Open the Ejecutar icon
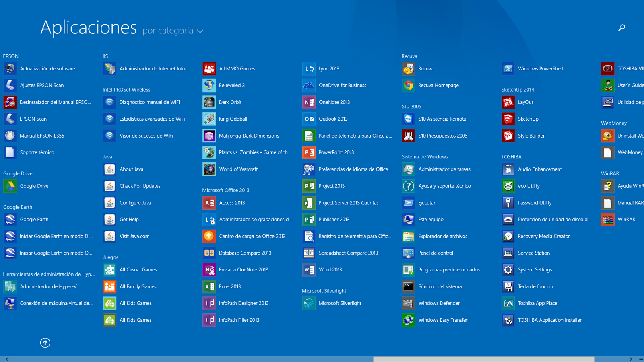This screenshot has height=362, width=644. 409,203
